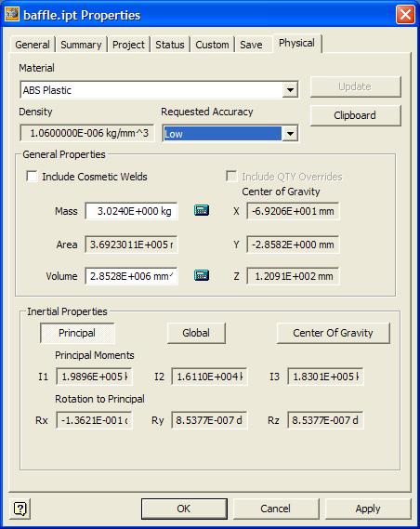Click the I3 principal moment field
This screenshot has height=529, width=420.
coord(325,377)
